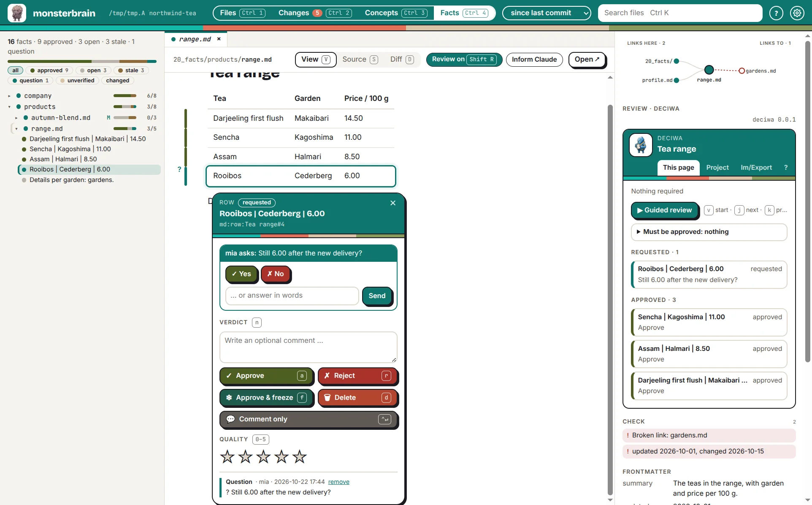Screen dimensions: 812x505
Task: Click the gardens.md graph node
Action: (742, 71)
